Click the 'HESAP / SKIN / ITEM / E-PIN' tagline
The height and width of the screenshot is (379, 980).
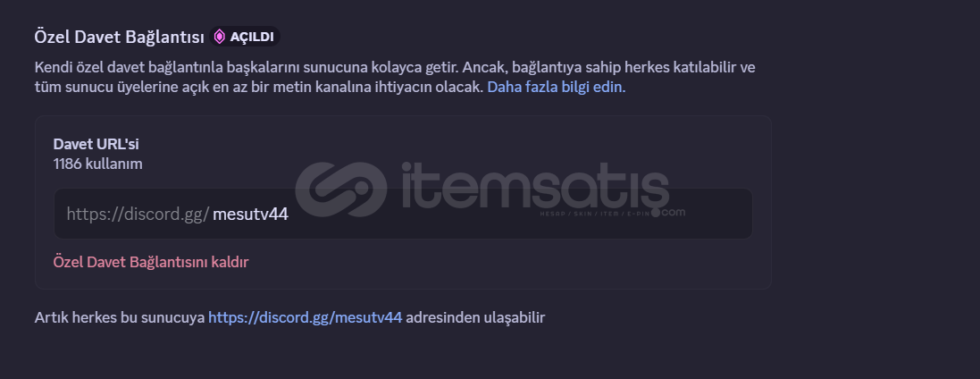pos(594,214)
